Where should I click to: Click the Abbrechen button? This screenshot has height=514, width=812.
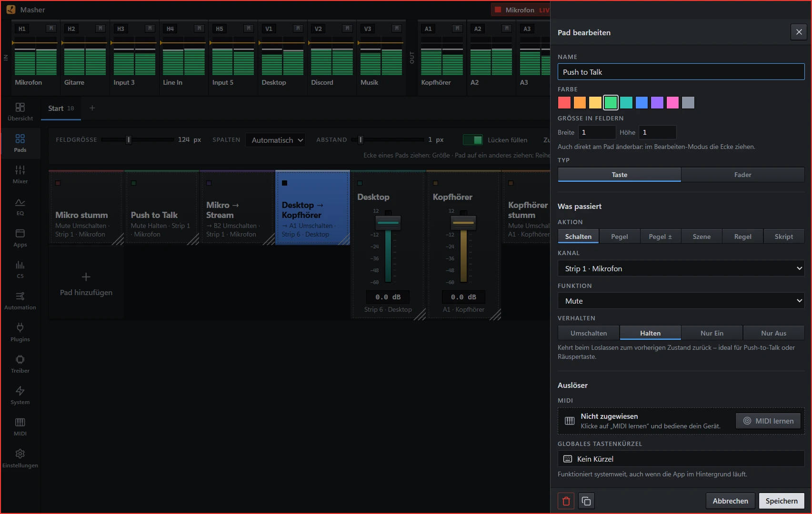click(730, 501)
